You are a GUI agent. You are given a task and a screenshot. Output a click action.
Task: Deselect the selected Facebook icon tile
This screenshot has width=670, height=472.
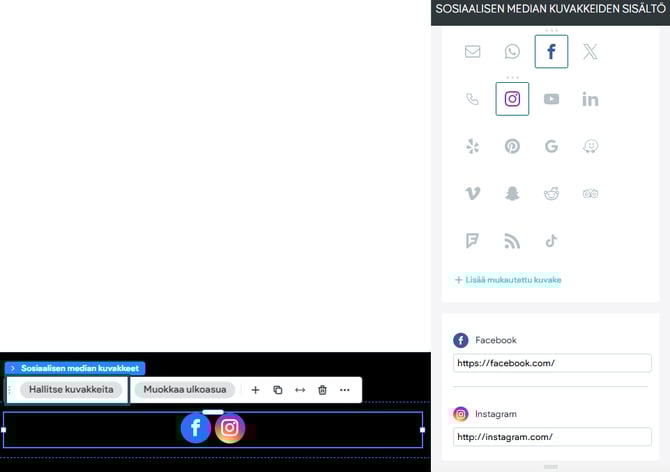pyautogui.click(x=551, y=52)
